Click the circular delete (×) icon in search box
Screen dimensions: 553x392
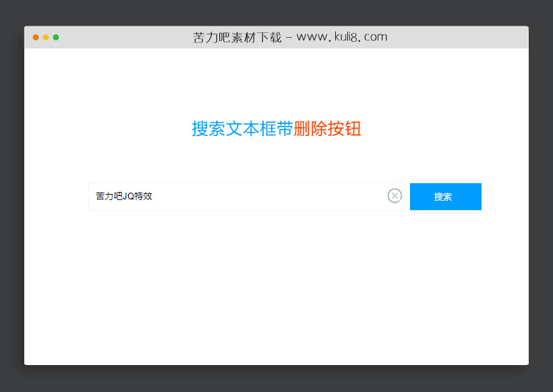coord(395,196)
